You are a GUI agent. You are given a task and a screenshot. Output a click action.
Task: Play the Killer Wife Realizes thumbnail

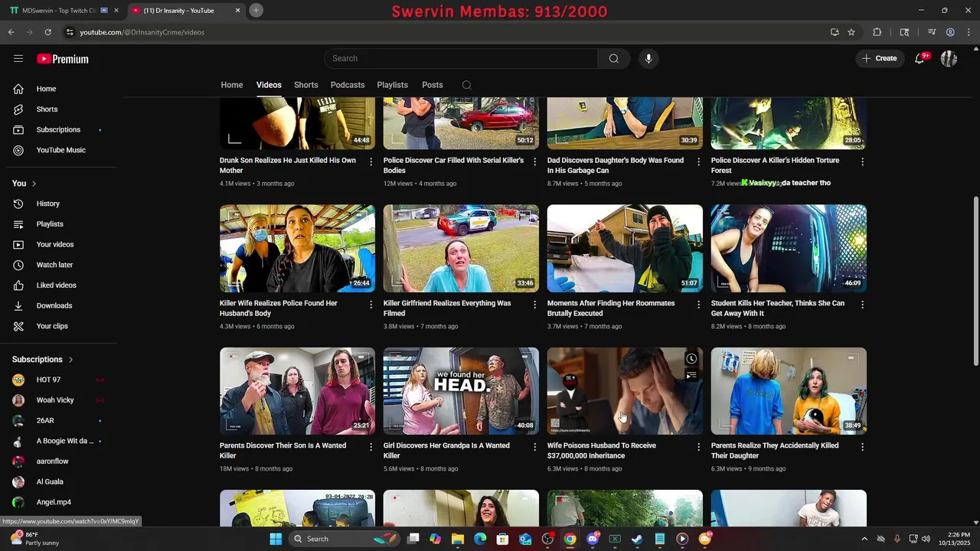tap(297, 248)
